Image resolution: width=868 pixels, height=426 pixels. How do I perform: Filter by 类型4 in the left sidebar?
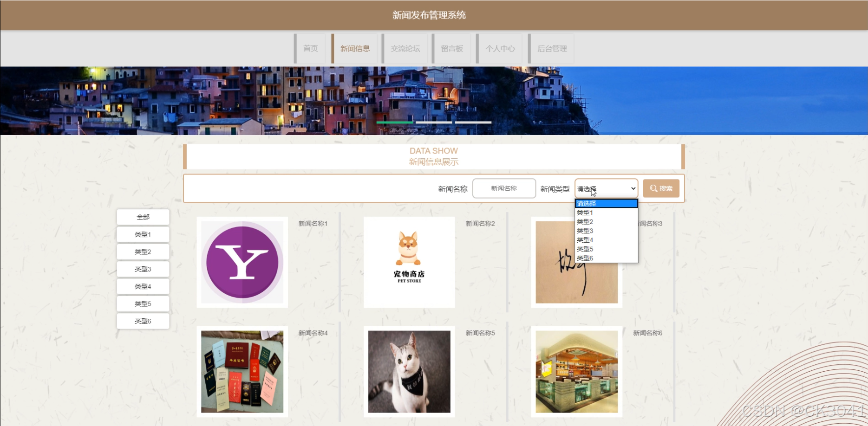pyautogui.click(x=143, y=286)
